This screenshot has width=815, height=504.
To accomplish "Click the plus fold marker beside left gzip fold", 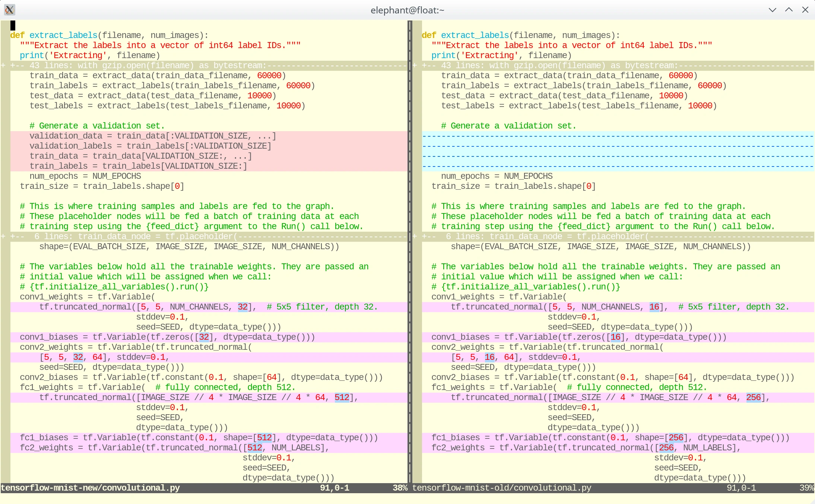I will click(x=3, y=66).
